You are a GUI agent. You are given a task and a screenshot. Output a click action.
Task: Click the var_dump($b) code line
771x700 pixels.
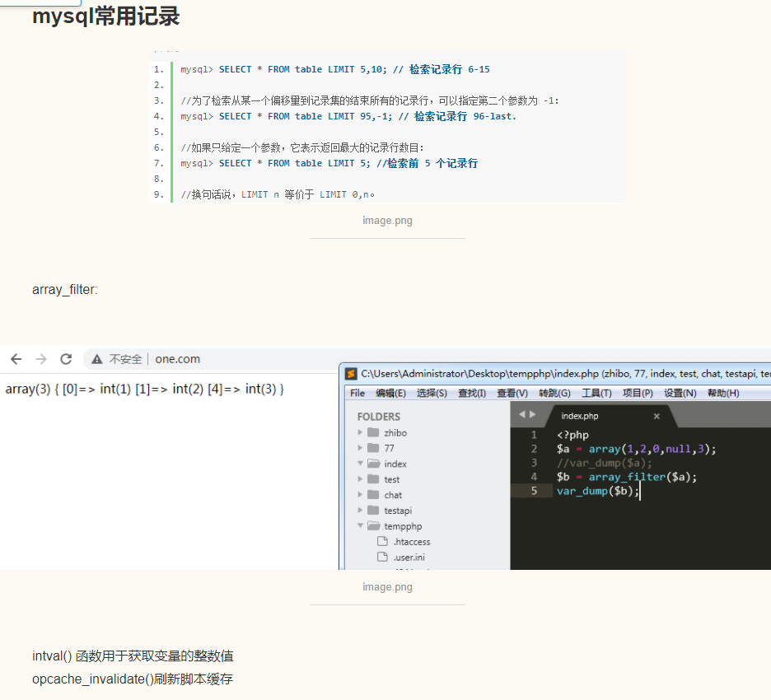pyautogui.click(x=598, y=491)
